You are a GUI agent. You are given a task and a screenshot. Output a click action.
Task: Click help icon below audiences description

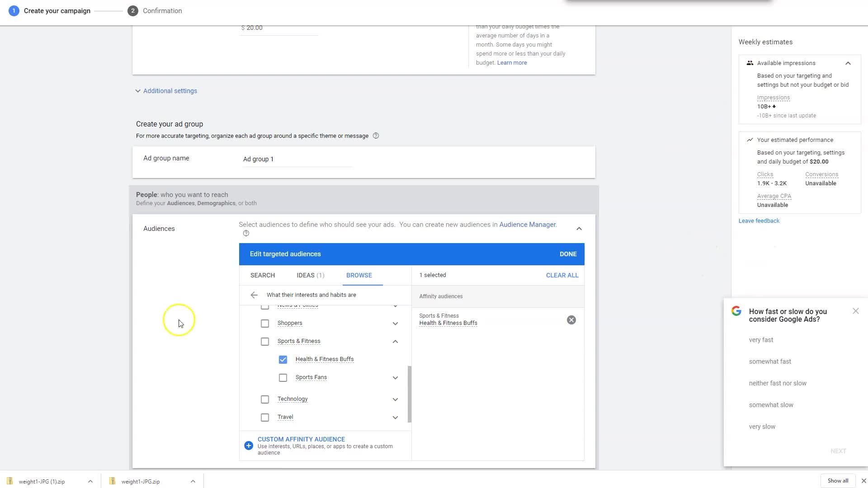pyautogui.click(x=246, y=234)
